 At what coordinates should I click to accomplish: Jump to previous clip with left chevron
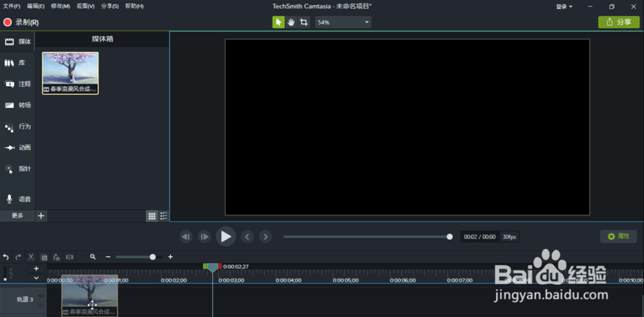click(x=247, y=237)
